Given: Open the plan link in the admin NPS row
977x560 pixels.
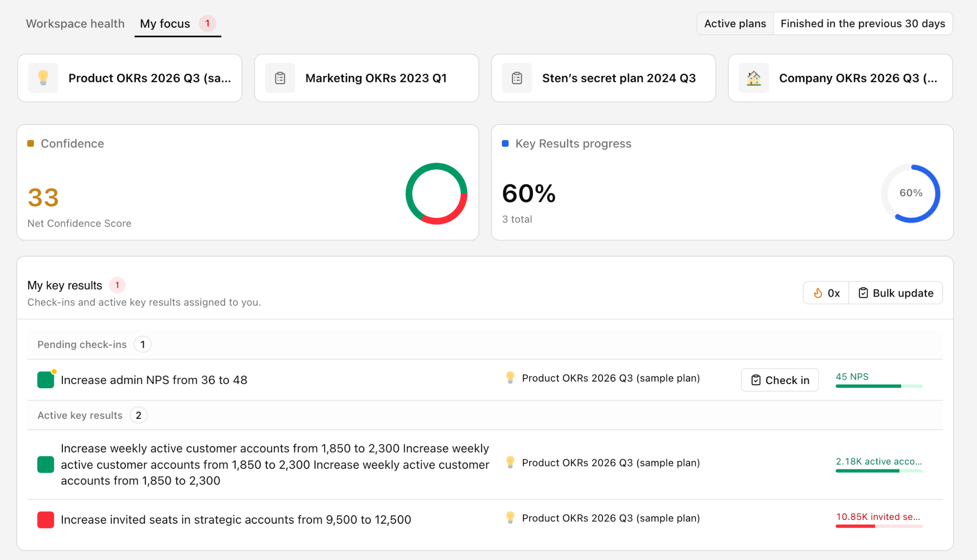Looking at the screenshot, I should point(611,378).
